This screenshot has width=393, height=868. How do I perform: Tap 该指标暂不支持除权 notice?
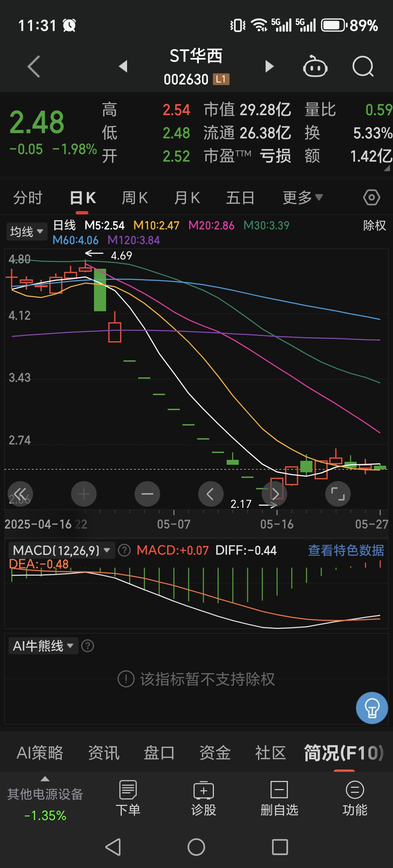196,679
